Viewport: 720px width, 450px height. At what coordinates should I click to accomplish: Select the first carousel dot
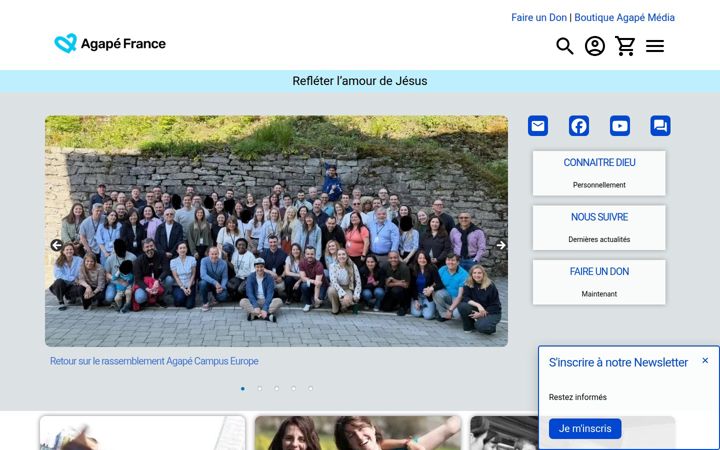coord(242,388)
